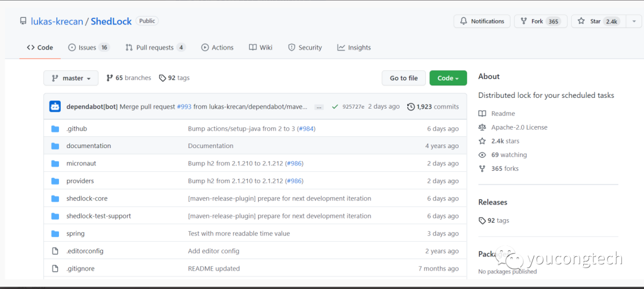This screenshot has width=644, height=289.
Task: Open the 65 branches link
Action: [129, 78]
